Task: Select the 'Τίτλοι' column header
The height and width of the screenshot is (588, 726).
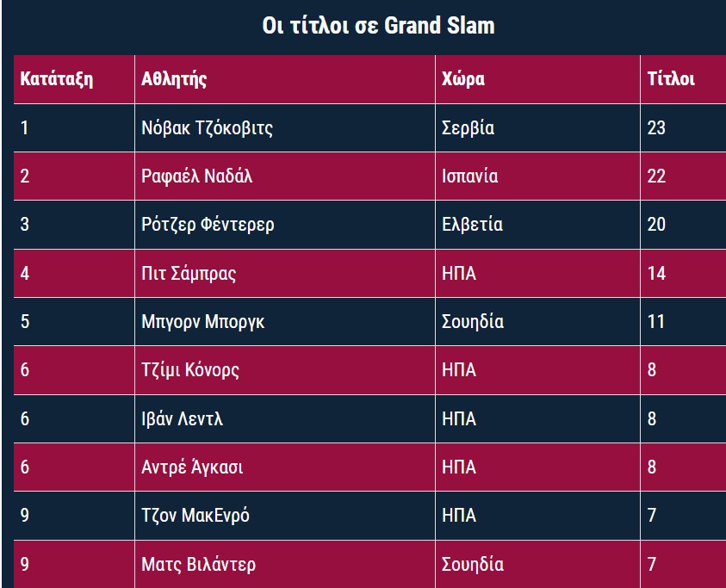Action: (x=671, y=79)
